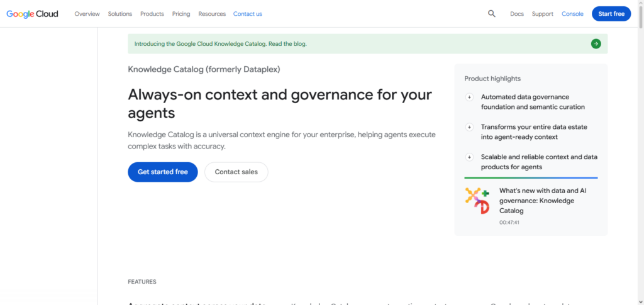Open the Resources menu

tap(212, 14)
